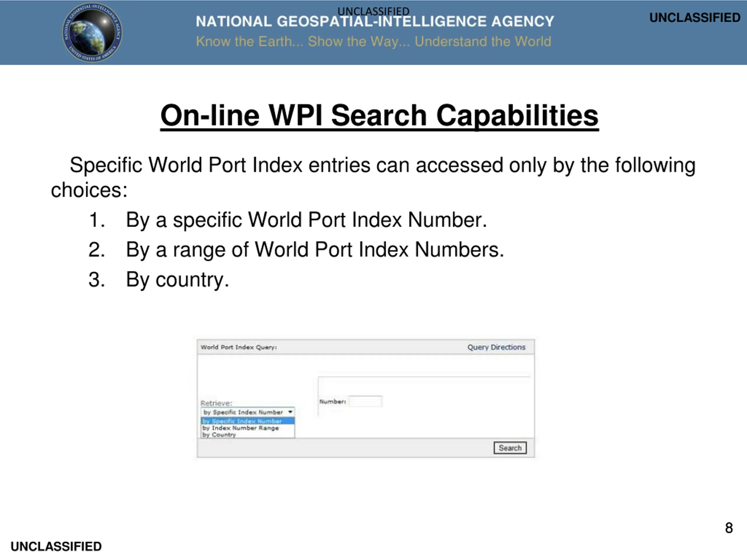The image size is (747, 560).
Task: Click the 'World Port Index Query:' panel header
Action: tap(239, 347)
